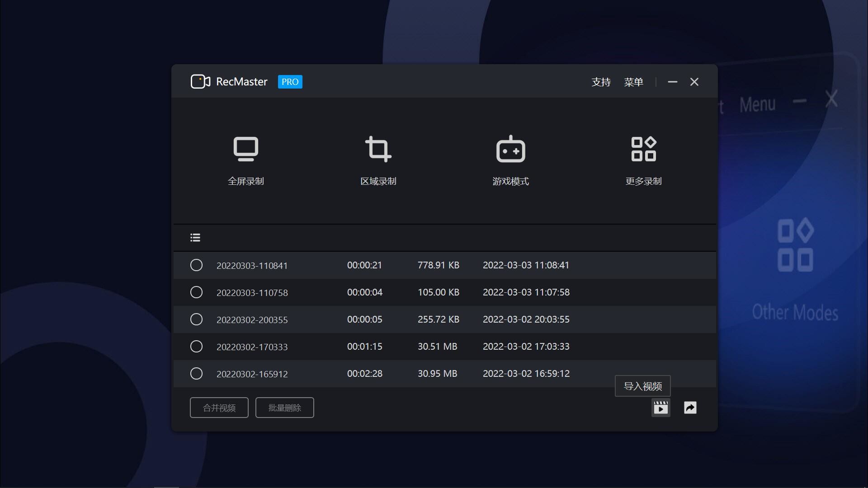Click the 合并视频 merge videos button
Viewport: 868px width, 488px height.
[x=219, y=408]
